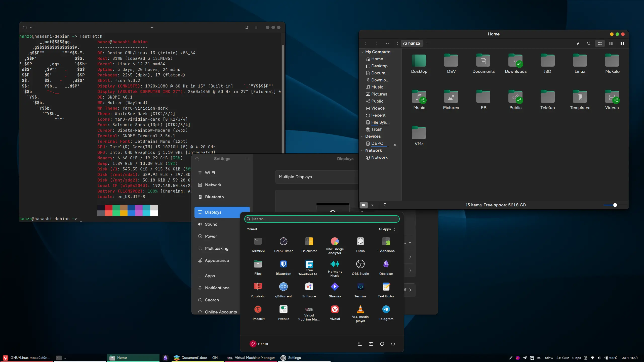Expand All Apps in the app menu
The width and height of the screenshot is (644, 362).
pyautogui.click(x=387, y=229)
